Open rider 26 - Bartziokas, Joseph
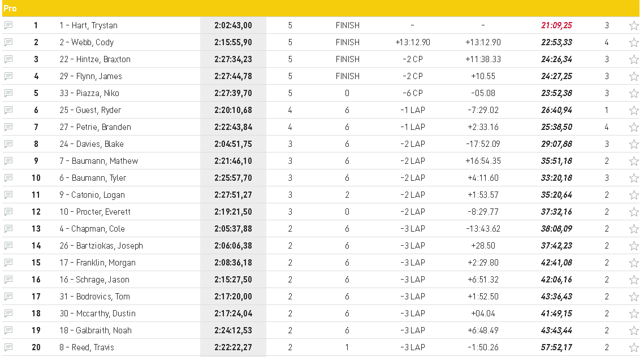 (x=101, y=246)
